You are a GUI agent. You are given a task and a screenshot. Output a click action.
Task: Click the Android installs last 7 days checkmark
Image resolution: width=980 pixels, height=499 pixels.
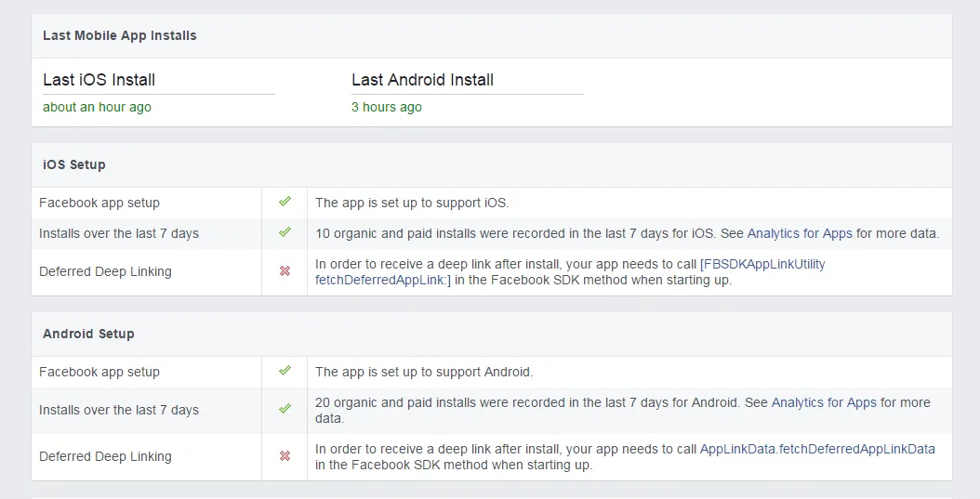[x=285, y=409]
